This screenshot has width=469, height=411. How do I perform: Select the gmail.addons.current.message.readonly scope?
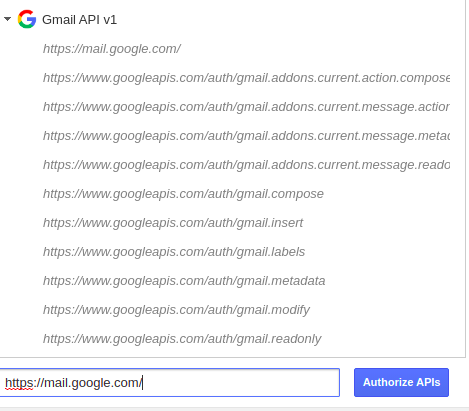point(246,165)
